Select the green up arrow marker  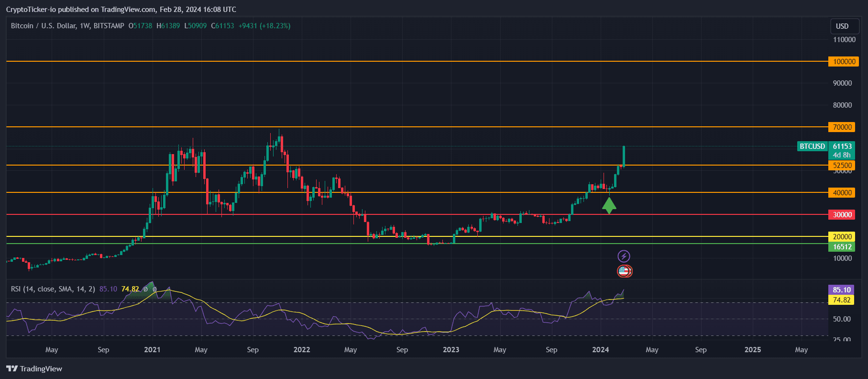pyautogui.click(x=609, y=205)
